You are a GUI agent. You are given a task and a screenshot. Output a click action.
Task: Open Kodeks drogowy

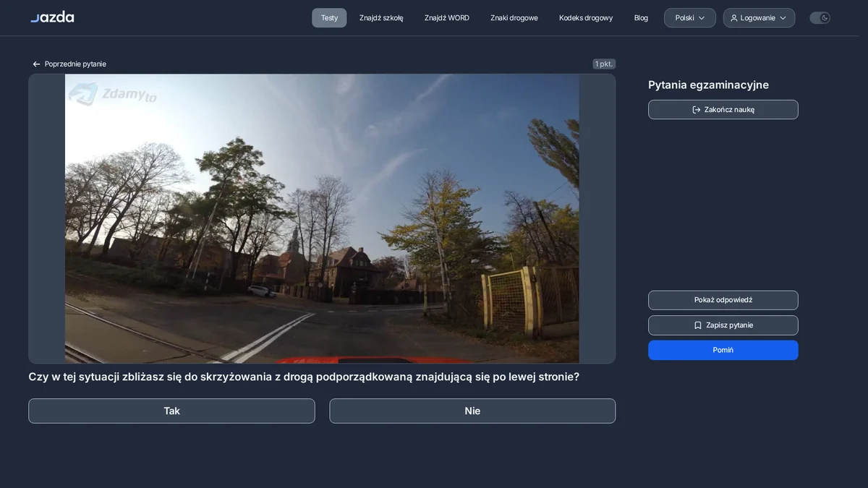point(586,18)
